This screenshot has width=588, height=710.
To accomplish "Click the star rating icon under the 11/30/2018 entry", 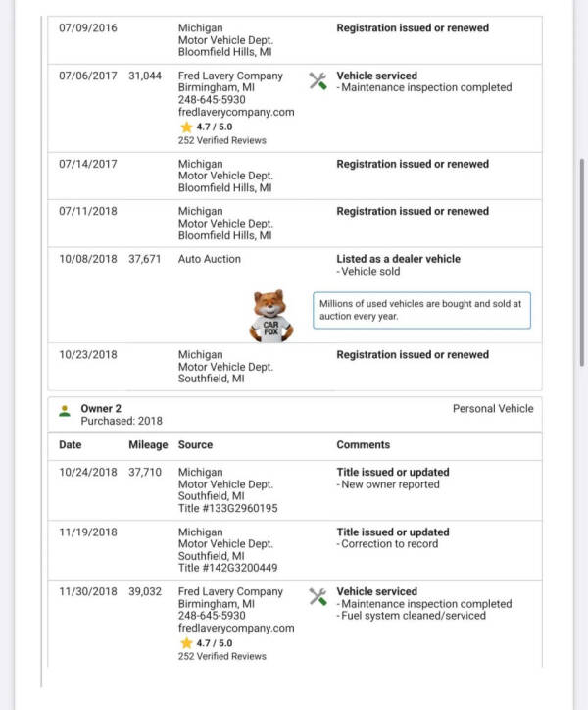I will click(x=186, y=643).
